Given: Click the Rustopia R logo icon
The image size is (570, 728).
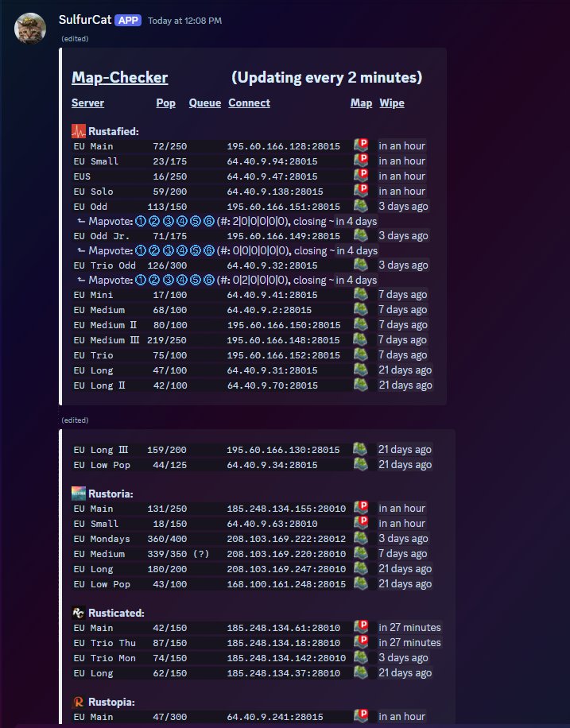Looking at the screenshot, I should 79,702.
